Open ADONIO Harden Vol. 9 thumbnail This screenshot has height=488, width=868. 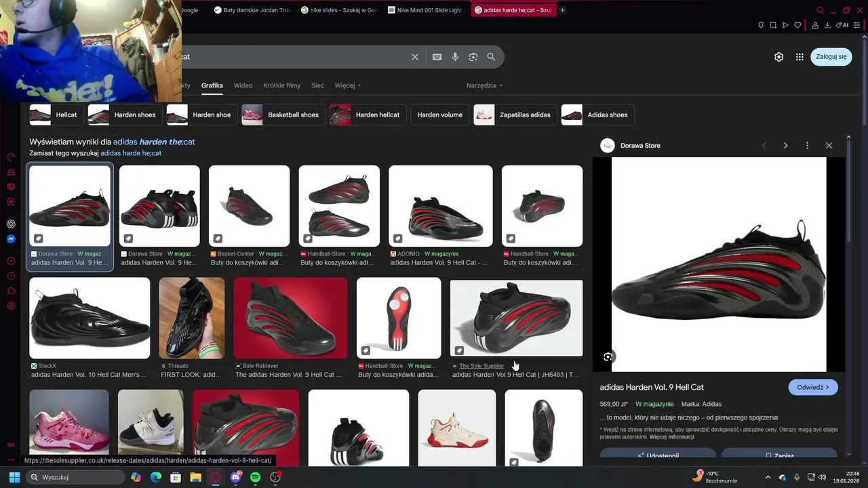(x=441, y=206)
